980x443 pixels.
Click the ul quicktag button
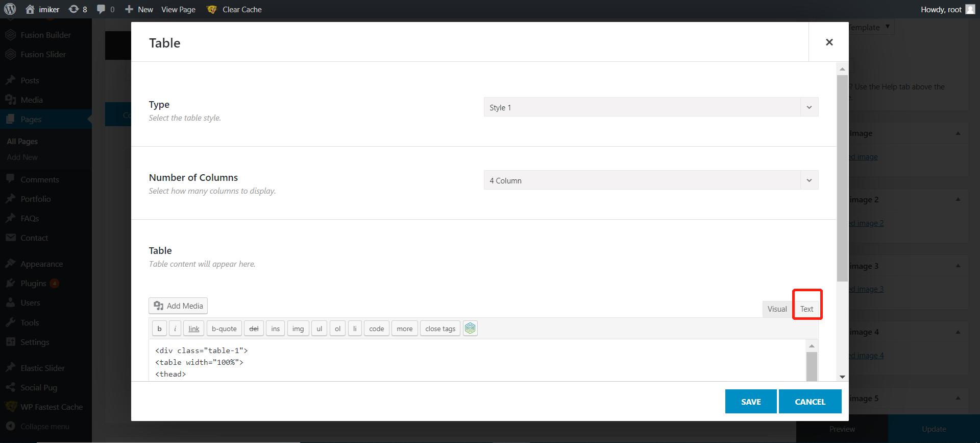320,329
